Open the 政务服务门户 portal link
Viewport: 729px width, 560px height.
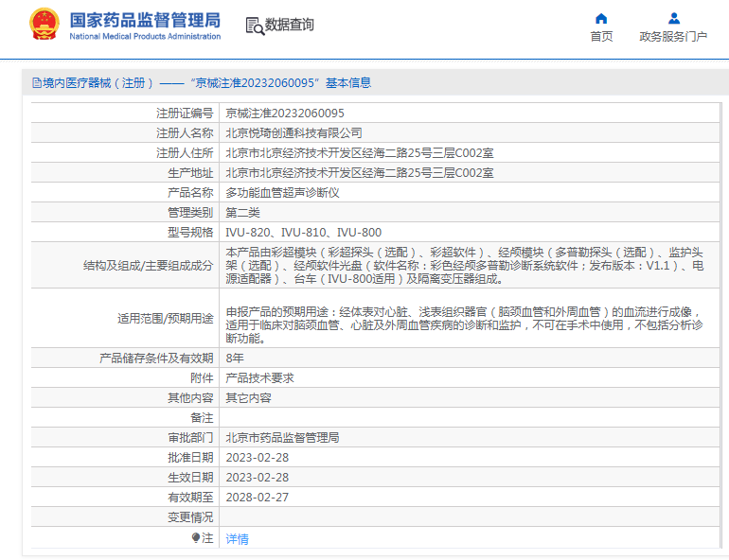tap(673, 36)
